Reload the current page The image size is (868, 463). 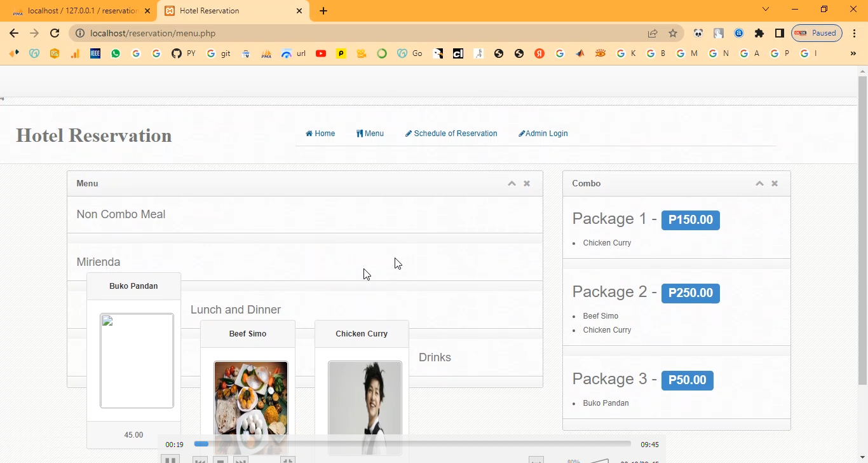55,33
